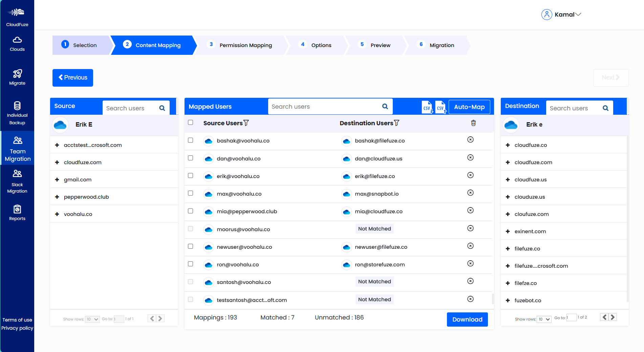Check the select-all checkbox in Mapped Users header
The width and height of the screenshot is (644, 352).
pos(191,122)
